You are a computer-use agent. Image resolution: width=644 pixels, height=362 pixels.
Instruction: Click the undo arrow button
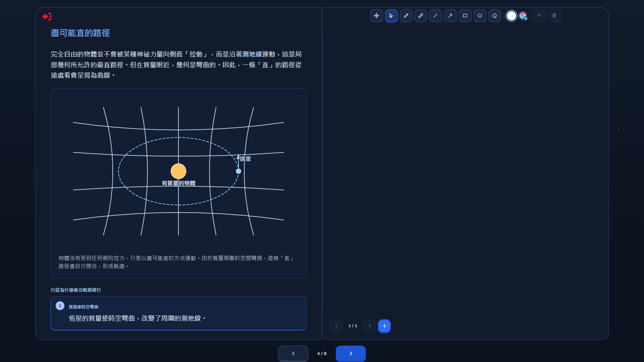click(x=539, y=16)
